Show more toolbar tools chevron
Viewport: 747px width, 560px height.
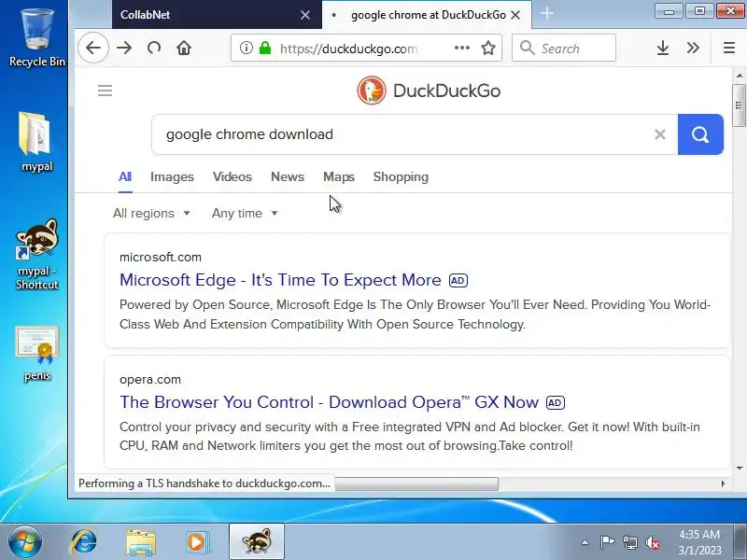click(x=693, y=48)
